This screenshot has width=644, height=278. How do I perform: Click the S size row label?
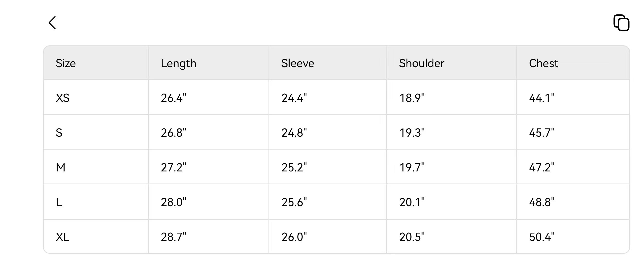[x=59, y=133]
